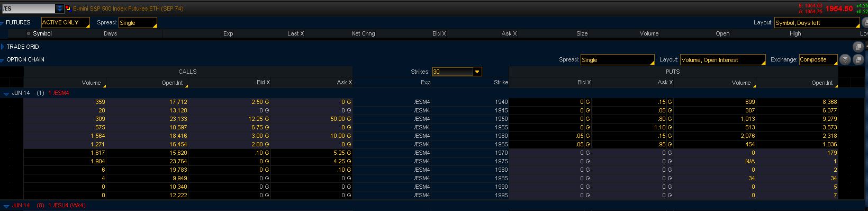Click call open interest 23,764

tap(178, 161)
